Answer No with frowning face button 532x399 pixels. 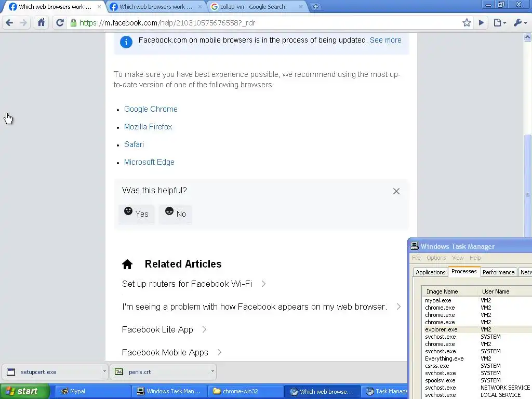tap(176, 214)
